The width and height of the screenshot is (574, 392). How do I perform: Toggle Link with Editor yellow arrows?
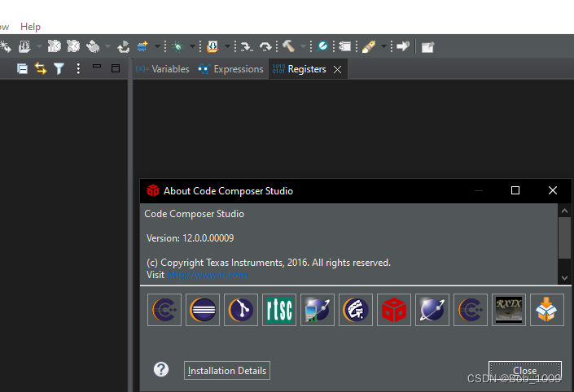click(41, 68)
